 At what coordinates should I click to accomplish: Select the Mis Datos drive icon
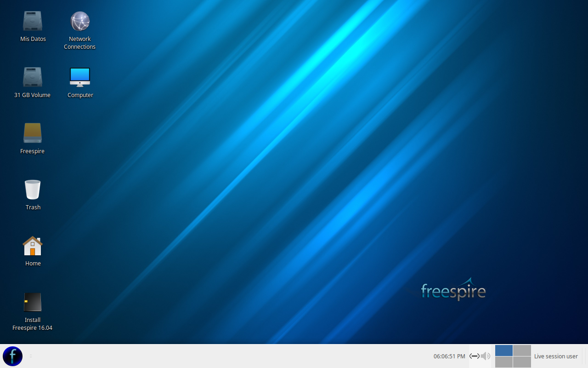point(33,22)
